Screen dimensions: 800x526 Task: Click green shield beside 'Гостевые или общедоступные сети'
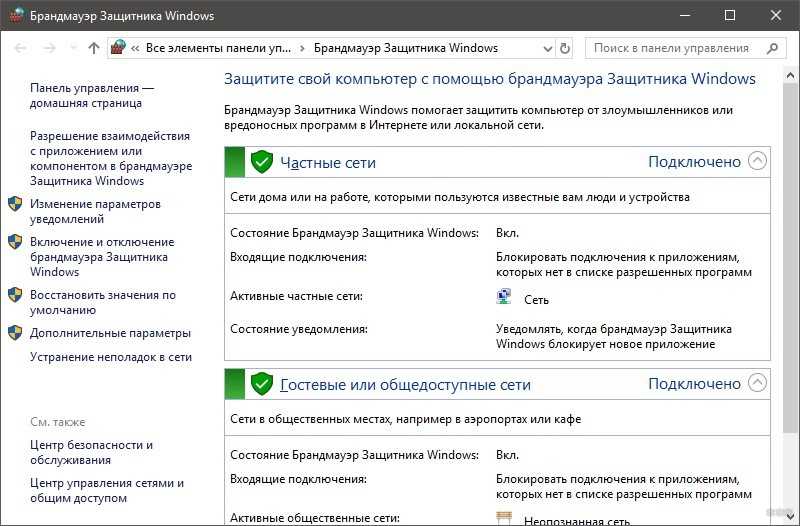262,384
